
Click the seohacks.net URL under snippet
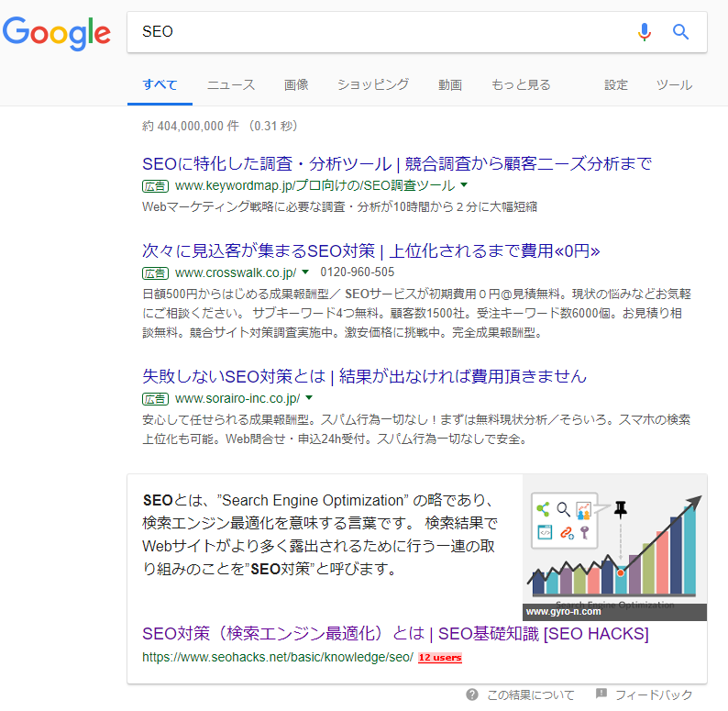(x=278, y=657)
